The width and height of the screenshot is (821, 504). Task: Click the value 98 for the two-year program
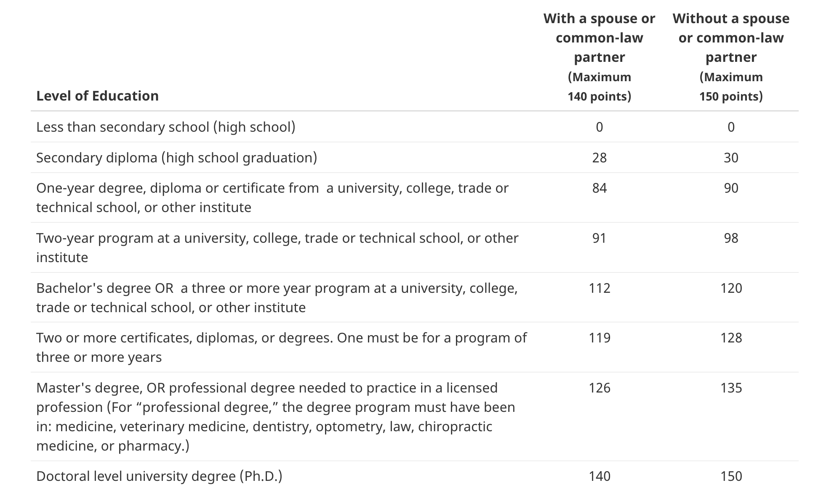coord(731,238)
